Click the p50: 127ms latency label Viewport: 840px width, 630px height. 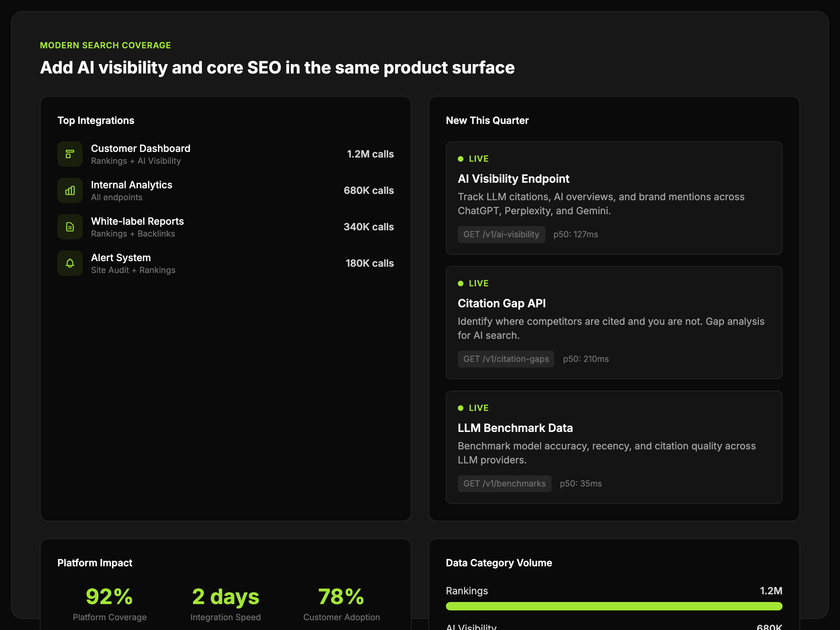pyautogui.click(x=575, y=235)
